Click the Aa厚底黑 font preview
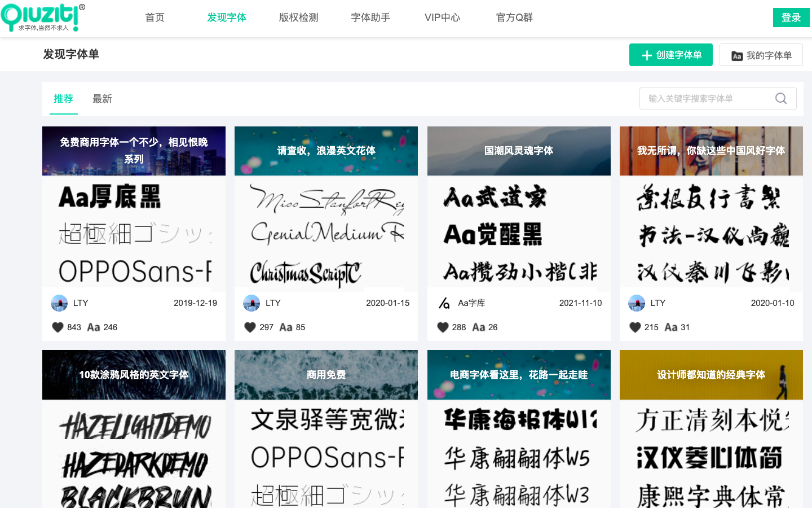The image size is (812, 508). click(x=111, y=197)
